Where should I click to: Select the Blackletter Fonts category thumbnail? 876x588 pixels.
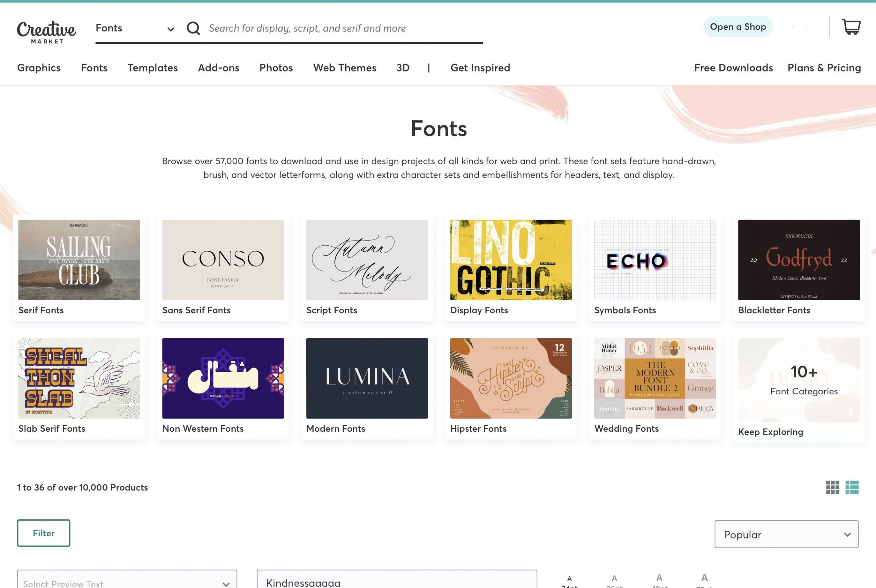coord(799,259)
